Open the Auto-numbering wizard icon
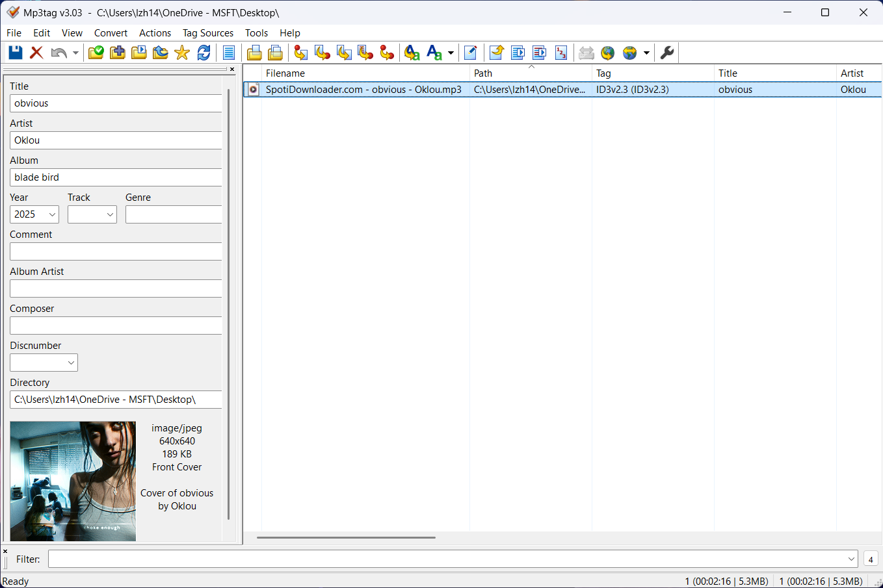Image resolution: width=883 pixels, height=588 pixels. coord(561,53)
